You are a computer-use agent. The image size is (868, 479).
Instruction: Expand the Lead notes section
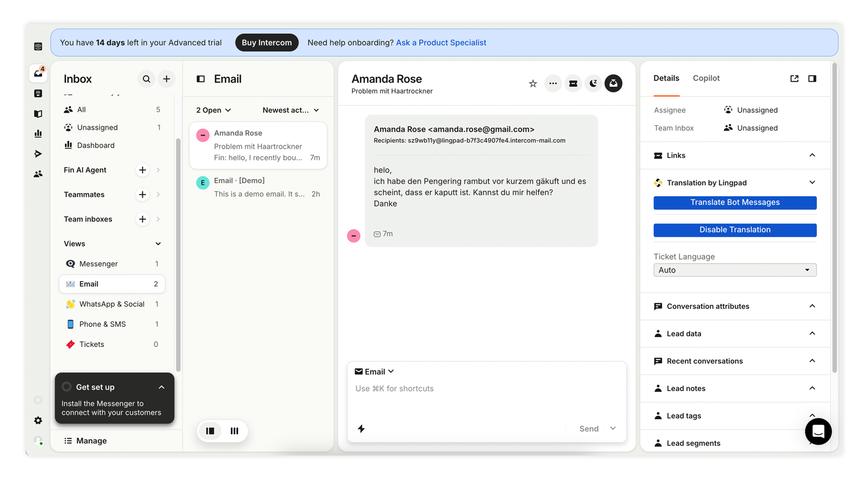tap(812, 388)
